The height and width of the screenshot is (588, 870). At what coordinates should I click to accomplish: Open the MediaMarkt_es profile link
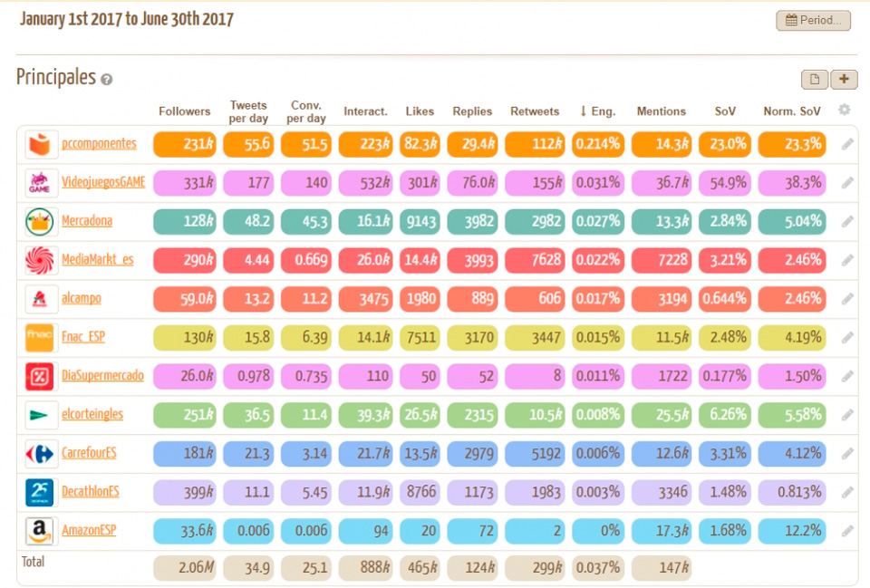[97, 260]
